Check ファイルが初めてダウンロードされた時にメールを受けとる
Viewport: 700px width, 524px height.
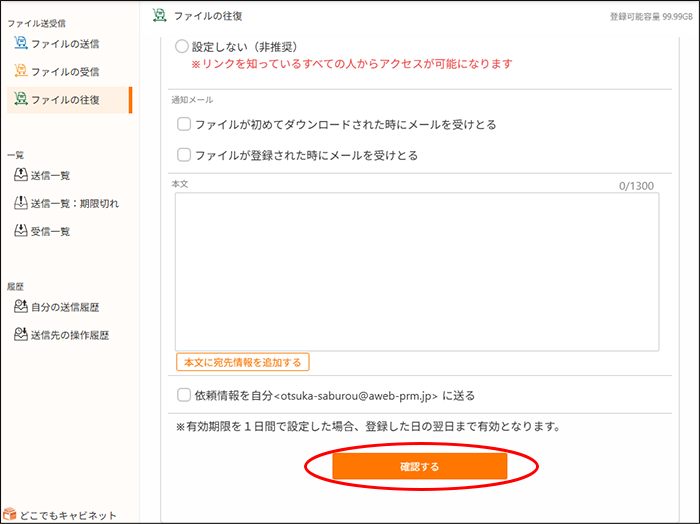click(184, 124)
